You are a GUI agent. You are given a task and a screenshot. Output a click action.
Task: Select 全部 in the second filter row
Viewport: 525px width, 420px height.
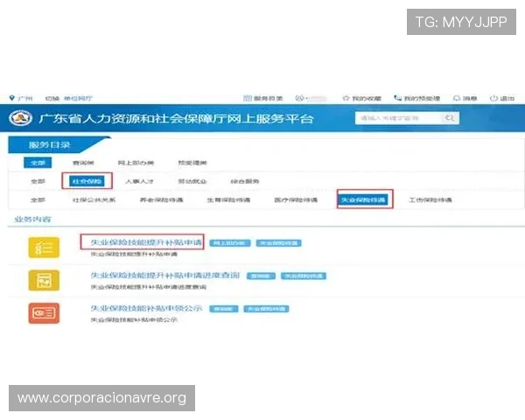pos(38,181)
